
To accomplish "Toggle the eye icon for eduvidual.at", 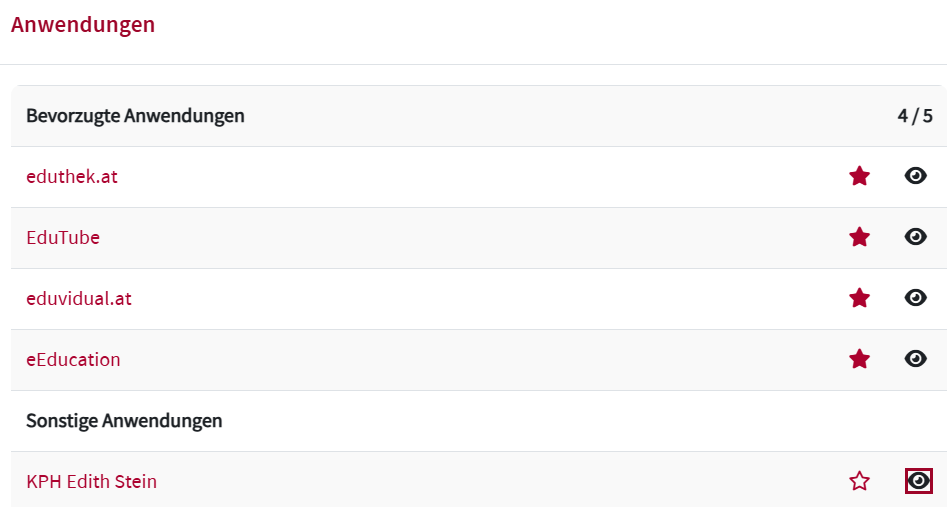I will pos(916,299).
